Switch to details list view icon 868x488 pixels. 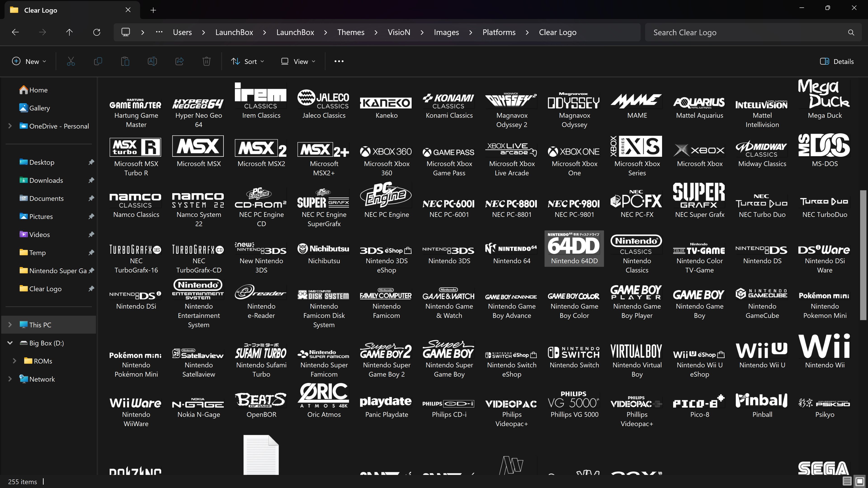(x=847, y=481)
